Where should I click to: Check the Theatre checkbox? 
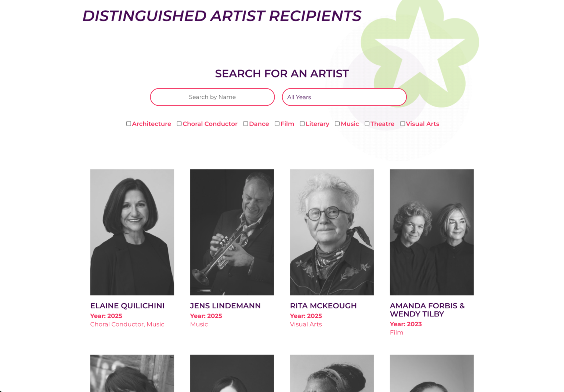click(x=367, y=124)
